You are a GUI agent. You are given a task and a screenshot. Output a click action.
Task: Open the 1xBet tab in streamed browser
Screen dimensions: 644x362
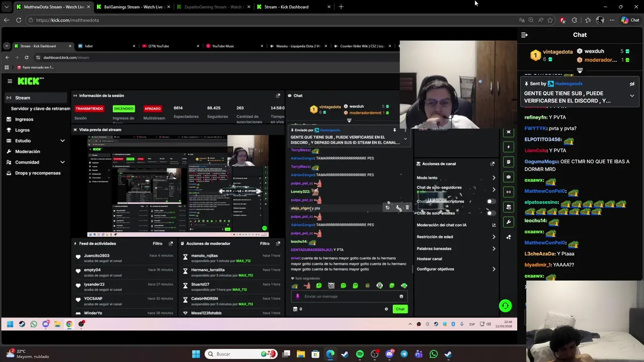pyautogui.click(x=106, y=46)
